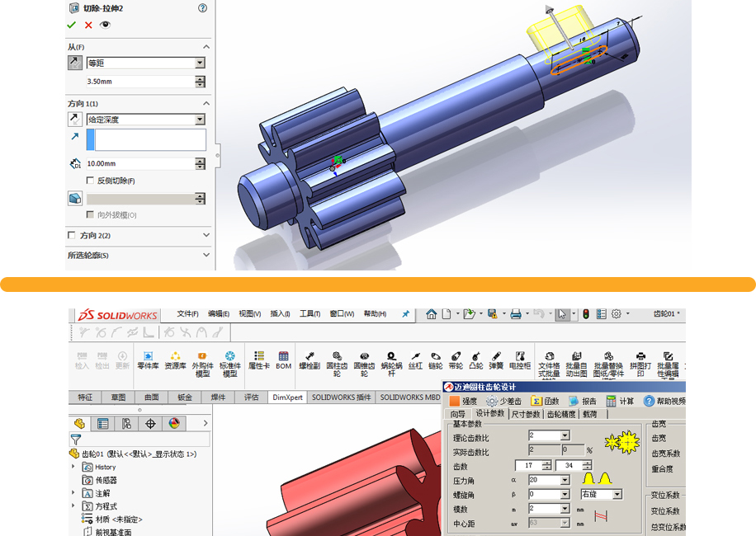
Task: Launch the 链轮 sprocket tool
Action: tap(436, 360)
